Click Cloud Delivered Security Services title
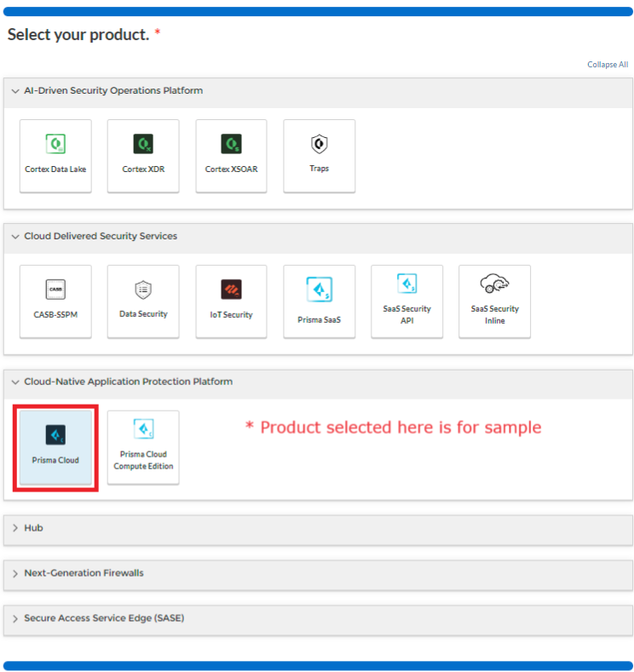Viewport: 634px width, 672px height. click(x=101, y=236)
